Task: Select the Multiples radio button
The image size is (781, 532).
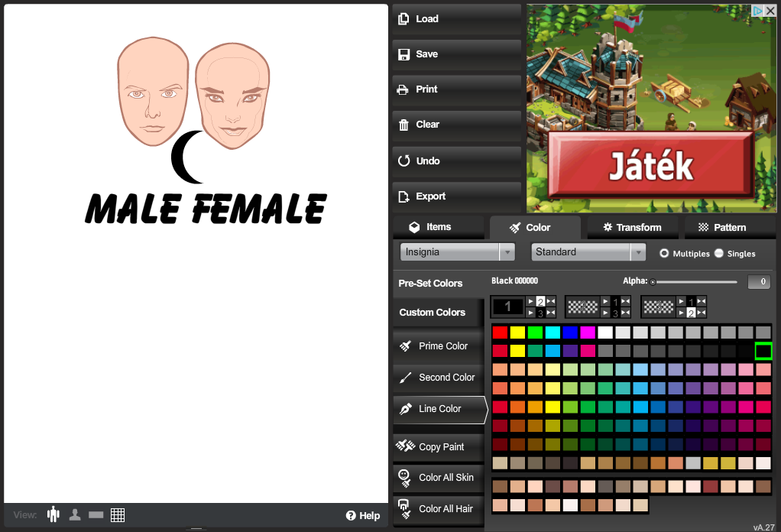Action: [x=664, y=253]
